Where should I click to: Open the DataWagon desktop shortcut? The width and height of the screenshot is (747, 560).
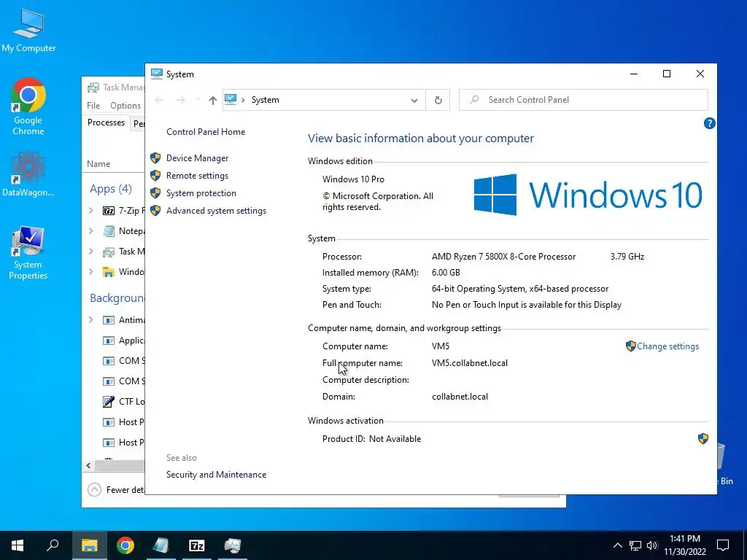pos(28,174)
